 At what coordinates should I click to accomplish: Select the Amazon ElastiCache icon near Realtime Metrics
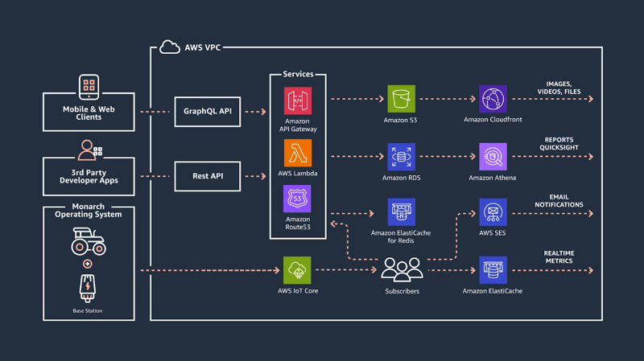coord(493,270)
